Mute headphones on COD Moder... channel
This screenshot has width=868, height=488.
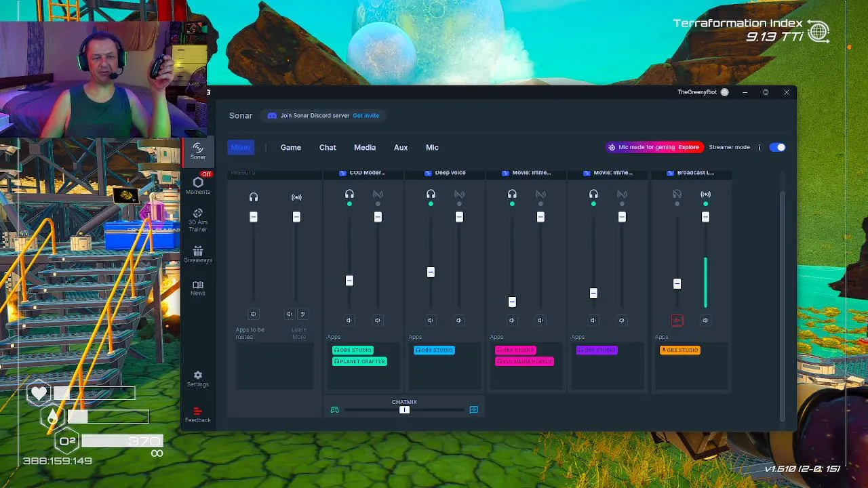[349, 320]
